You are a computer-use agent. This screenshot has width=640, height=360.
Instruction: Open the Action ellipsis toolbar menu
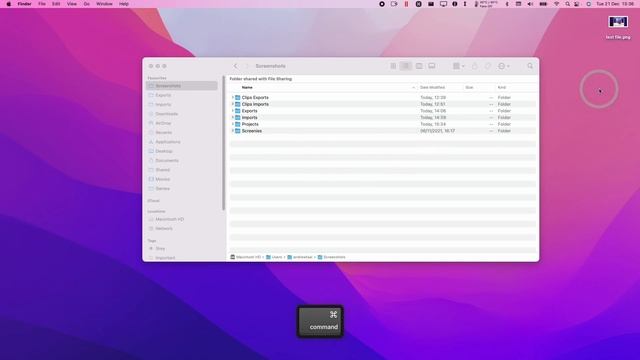503,66
